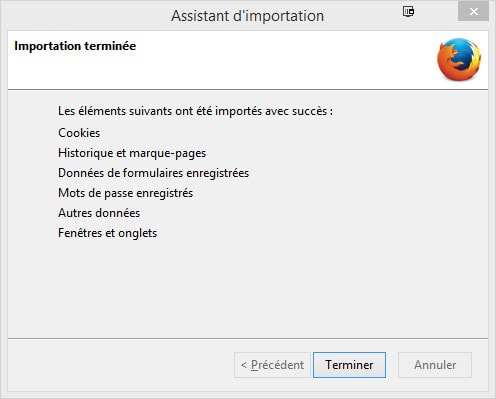The height and width of the screenshot is (399, 496).
Task: Select the Autres données entry
Action: [x=99, y=213]
